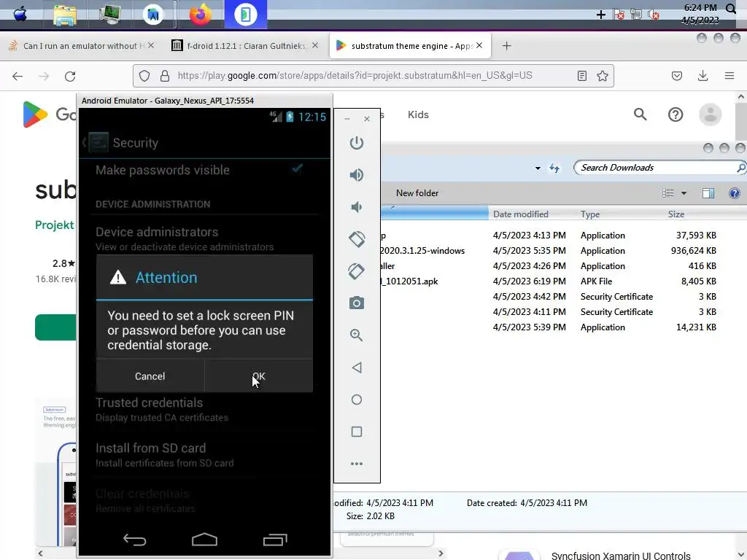Open Explorer help icon
Image resolution: width=747 pixels, height=560 pixels.
tap(734, 192)
